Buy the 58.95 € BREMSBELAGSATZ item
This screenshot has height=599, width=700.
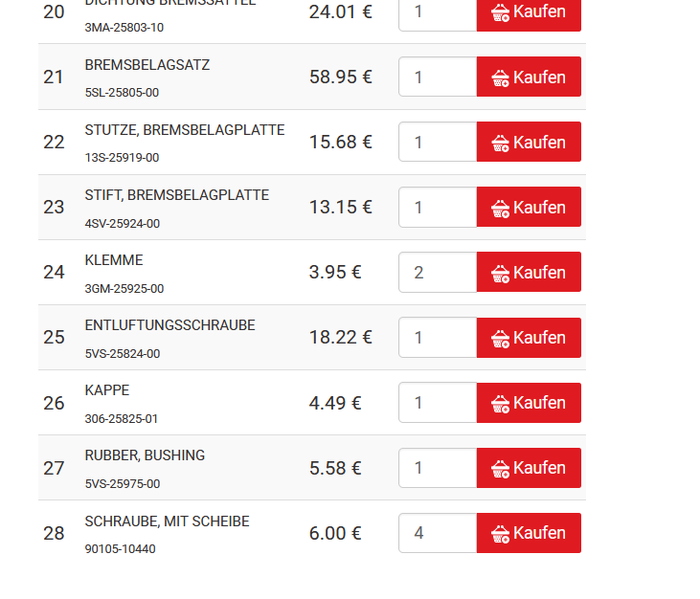[x=529, y=78]
